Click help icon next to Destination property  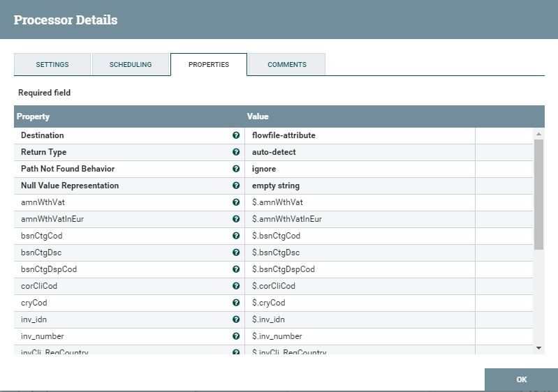tap(236, 135)
